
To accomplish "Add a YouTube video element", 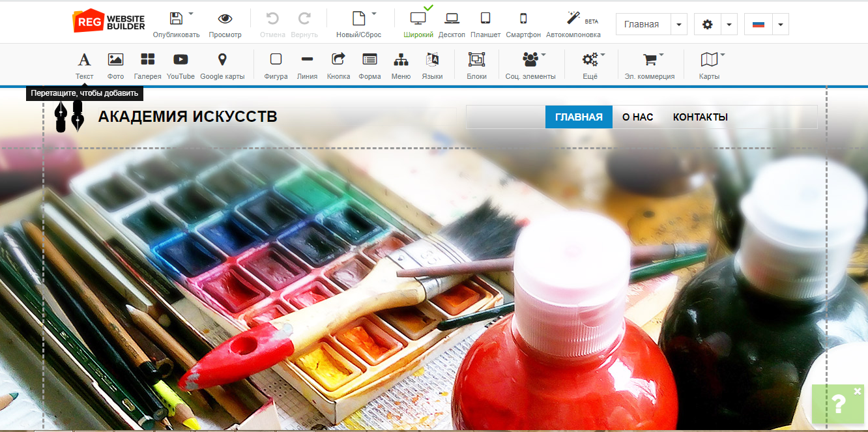I will point(181,60).
